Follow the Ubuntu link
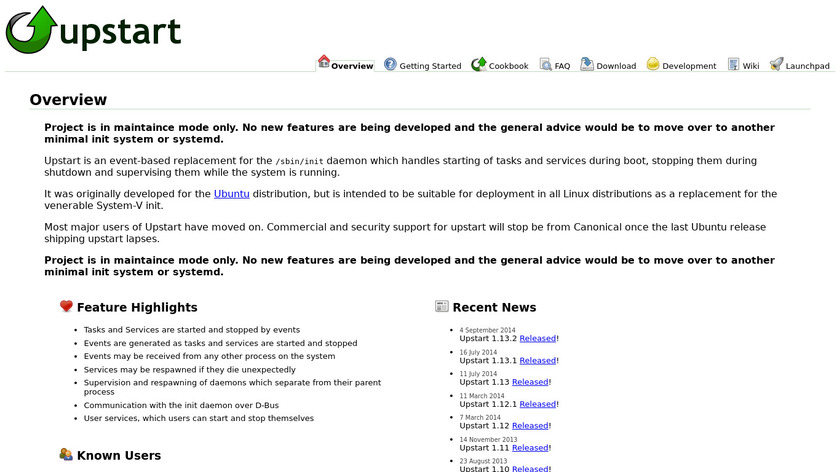This screenshot has height=472, width=840. (231, 194)
